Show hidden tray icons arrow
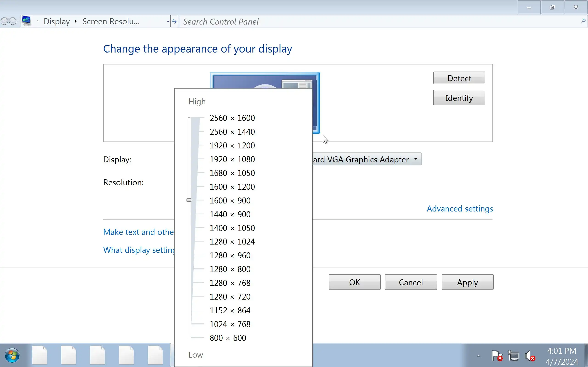Screen dimensions: 588x367 point(478,356)
